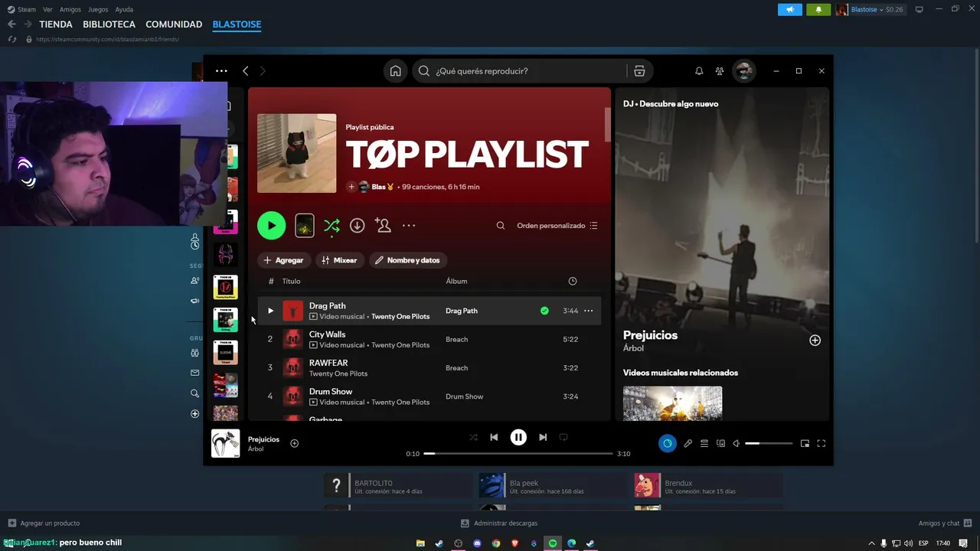Open the Spotify three-dot main menu
This screenshot has height=551, width=980.
(221, 71)
